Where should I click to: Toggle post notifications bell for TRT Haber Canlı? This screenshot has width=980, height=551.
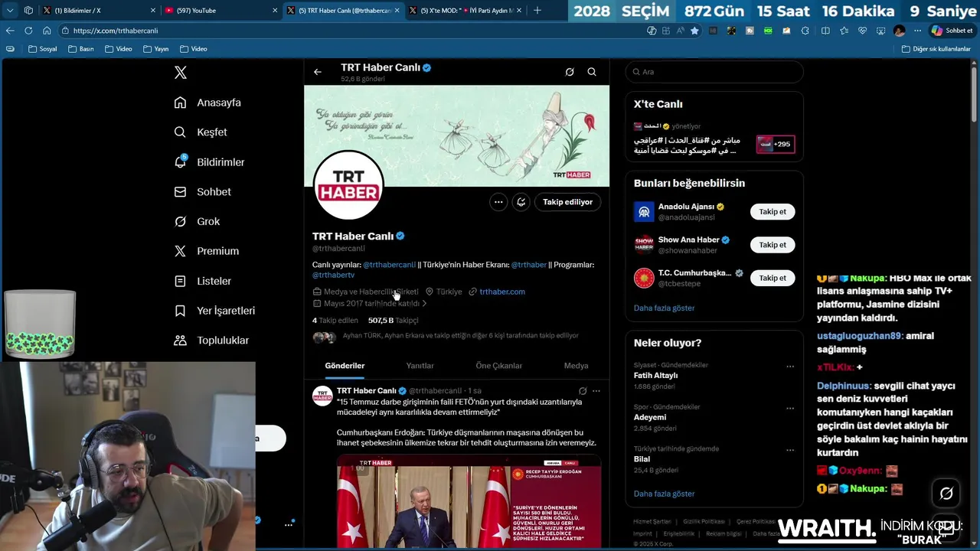tap(521, 202)
